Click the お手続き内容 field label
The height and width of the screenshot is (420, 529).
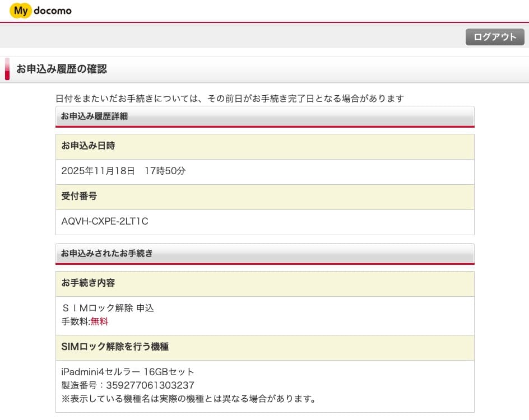pos(88,283)
